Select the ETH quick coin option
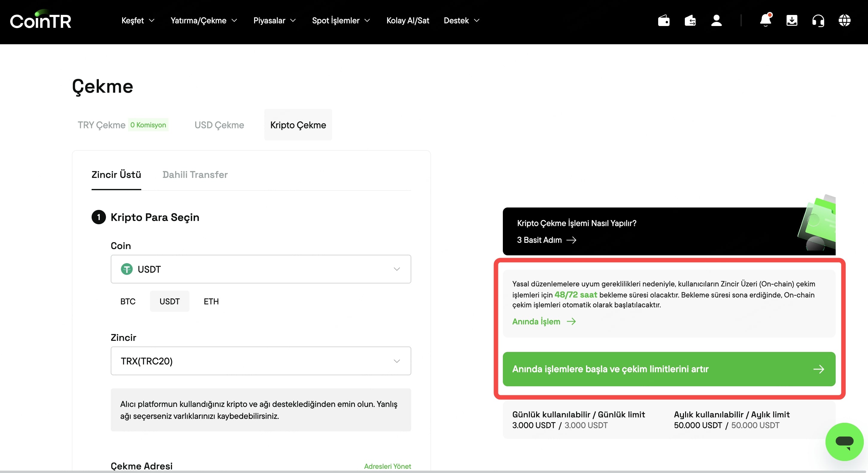The height and width of the screenshot is (473, 868). point(211,301)
